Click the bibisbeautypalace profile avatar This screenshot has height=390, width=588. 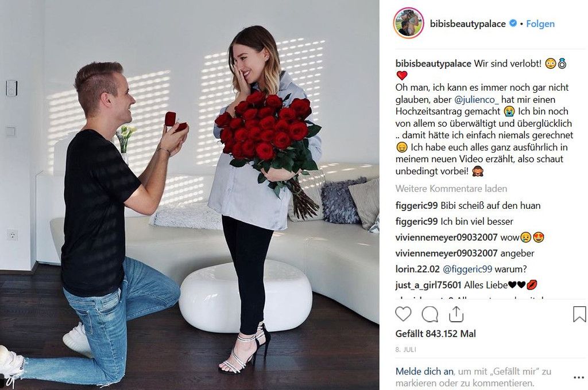[x=408, y=23]
